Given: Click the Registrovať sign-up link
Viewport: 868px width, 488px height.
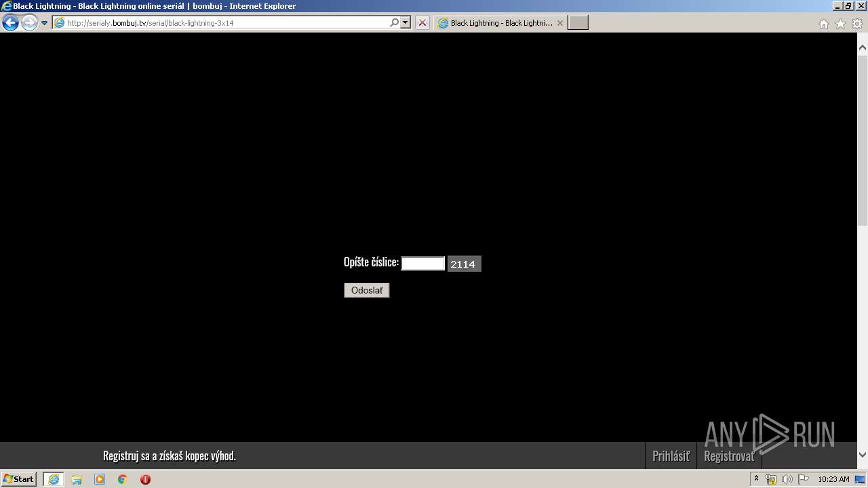Looking at the screenshot, I should click(x=729, y=456).
